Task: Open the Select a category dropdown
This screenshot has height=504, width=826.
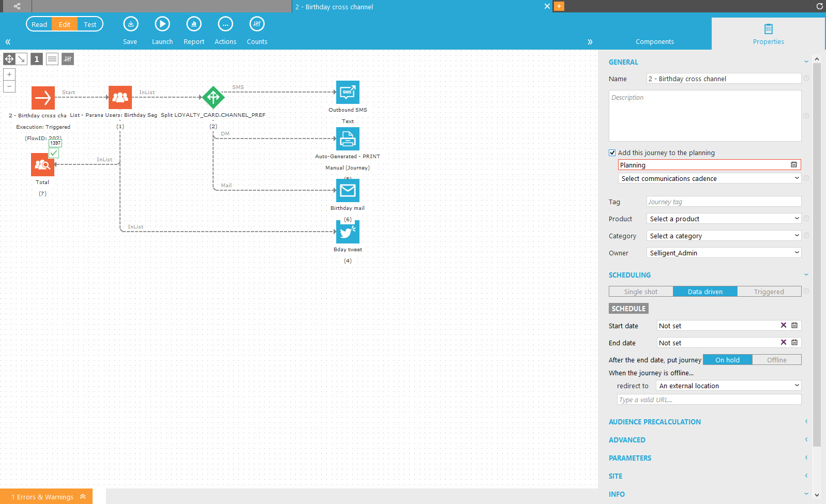Action: (x=724, y=236)
